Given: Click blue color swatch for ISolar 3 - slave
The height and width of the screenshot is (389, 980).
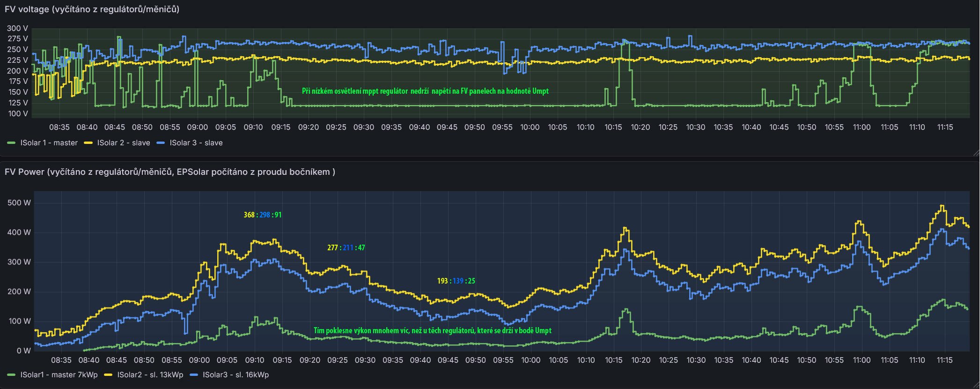Looking at the screenshot, I should pyautogui.click(x=161, y=143).
